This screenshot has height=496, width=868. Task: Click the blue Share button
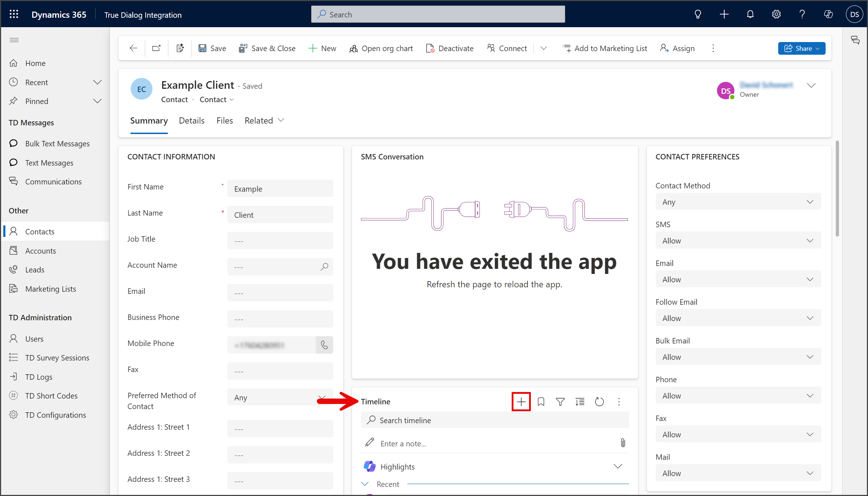tap(801, 48)
